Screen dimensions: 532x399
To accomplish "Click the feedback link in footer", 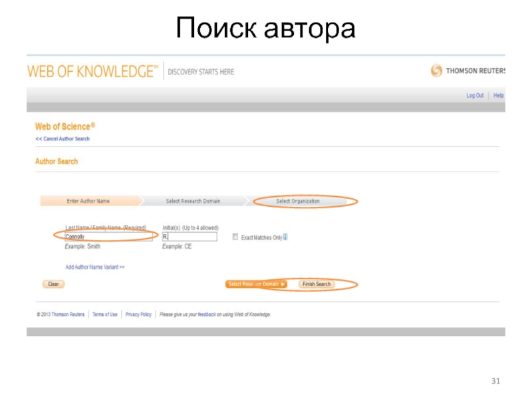I will click(207, 314).
